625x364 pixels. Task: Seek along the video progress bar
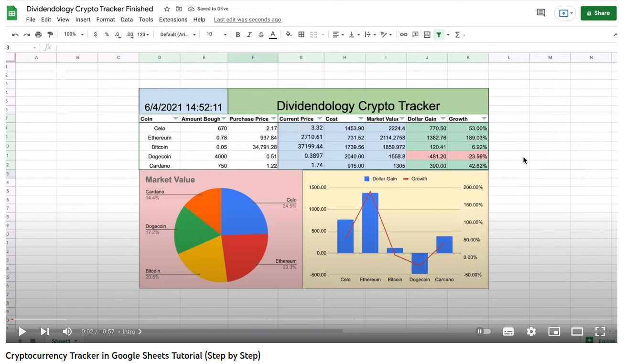pos(311,319)
